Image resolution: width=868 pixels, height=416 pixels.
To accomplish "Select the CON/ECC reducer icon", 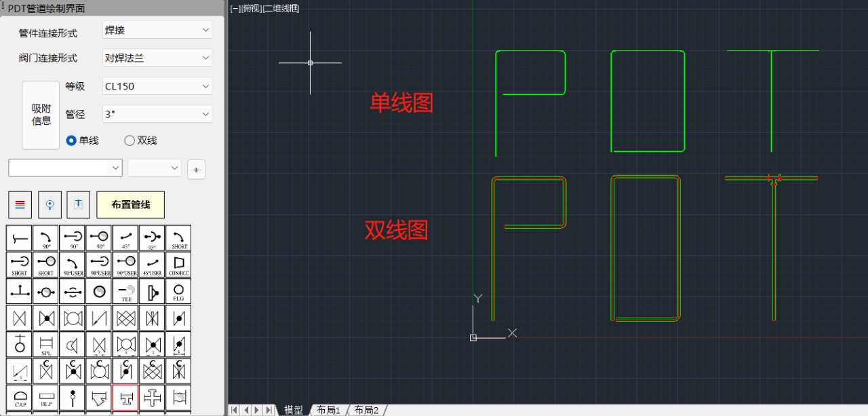I will [178, 265].
